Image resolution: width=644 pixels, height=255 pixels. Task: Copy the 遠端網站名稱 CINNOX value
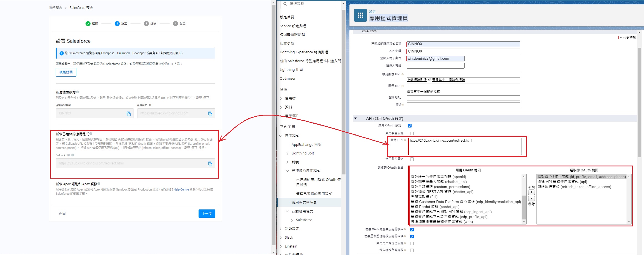[x=129, y=114]
